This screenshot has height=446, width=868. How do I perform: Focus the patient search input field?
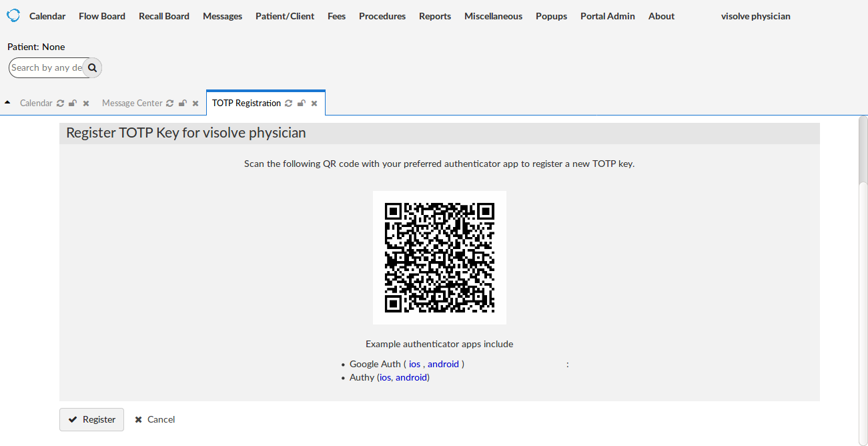click(46, 67)
